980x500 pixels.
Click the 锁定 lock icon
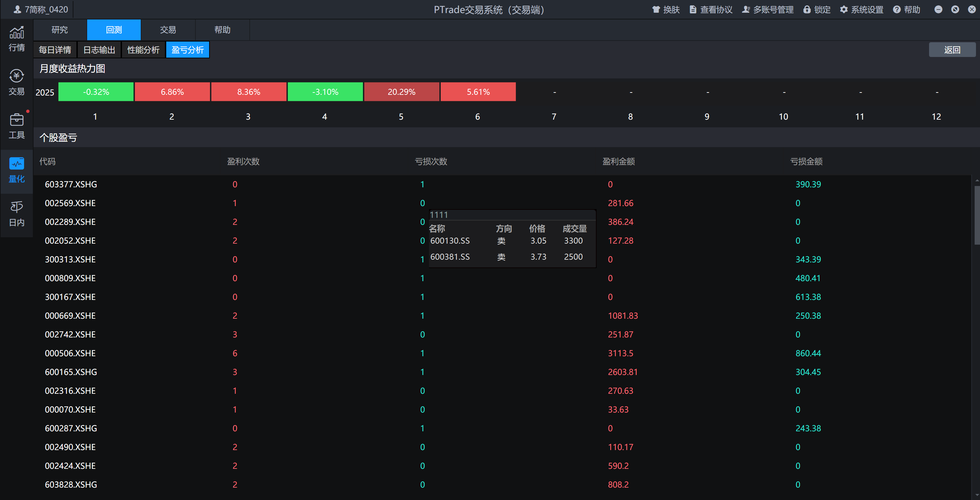tap(806, 9)
